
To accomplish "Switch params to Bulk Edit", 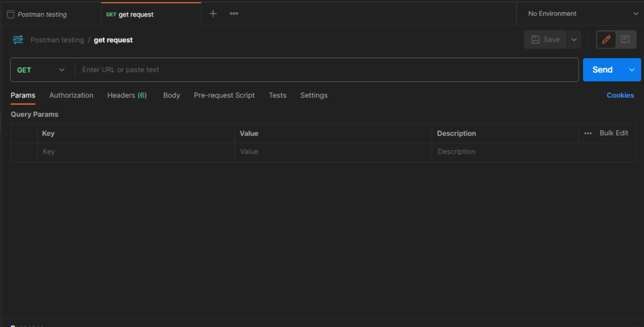I will click(x=614, y=133).
